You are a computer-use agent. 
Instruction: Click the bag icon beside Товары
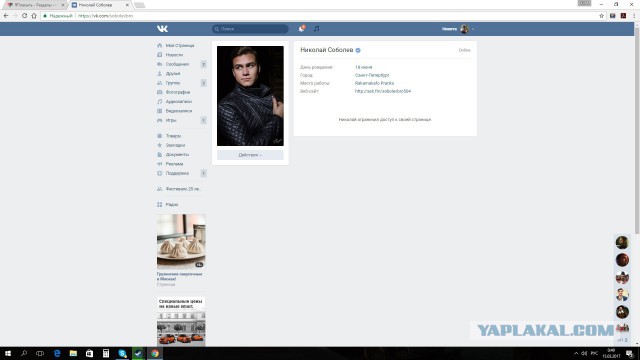pyautogui.click(x=160, y=136)
